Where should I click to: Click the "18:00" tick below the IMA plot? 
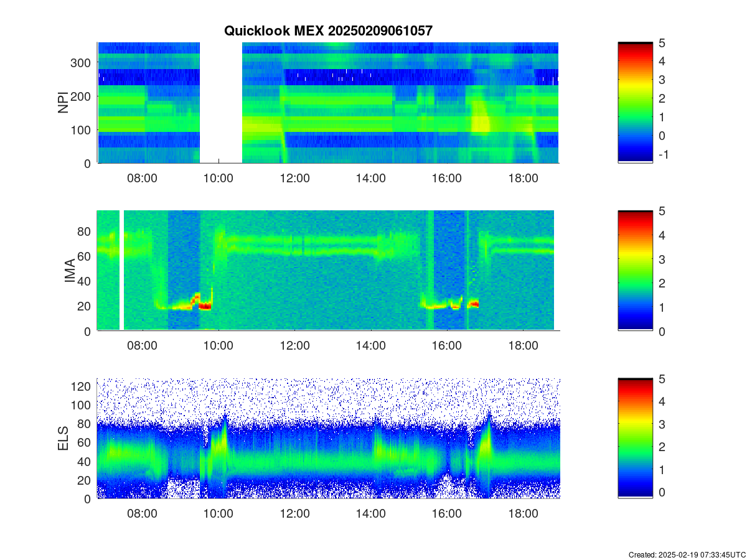coord(524,346)
